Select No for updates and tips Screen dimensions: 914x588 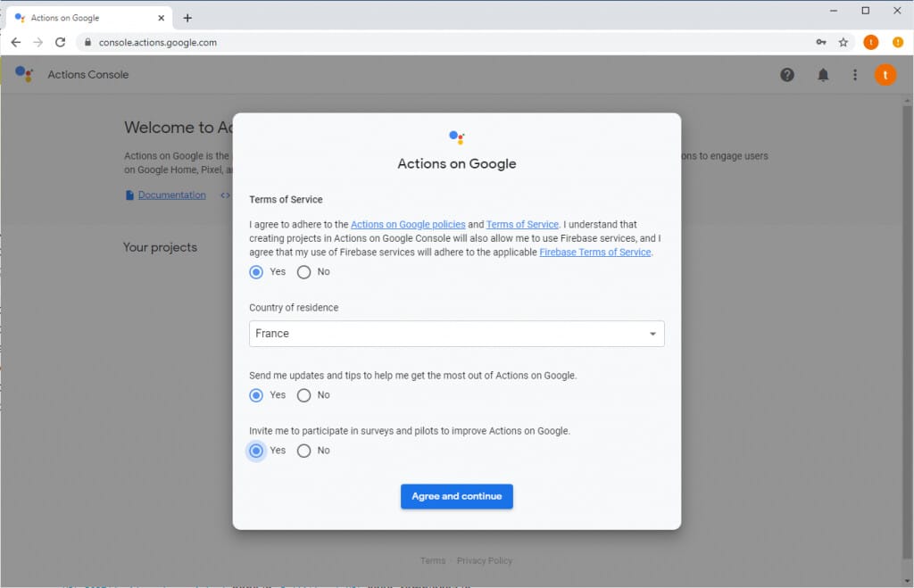303,395
